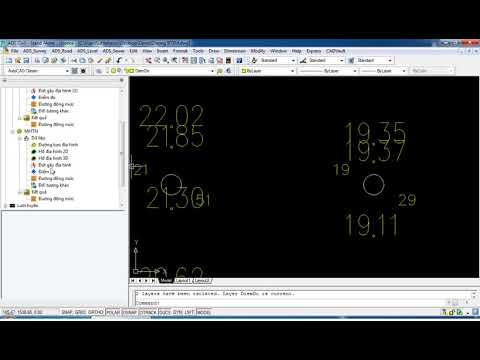
Task: Switch to the Layout2 tab
Action: coord(202,281)
